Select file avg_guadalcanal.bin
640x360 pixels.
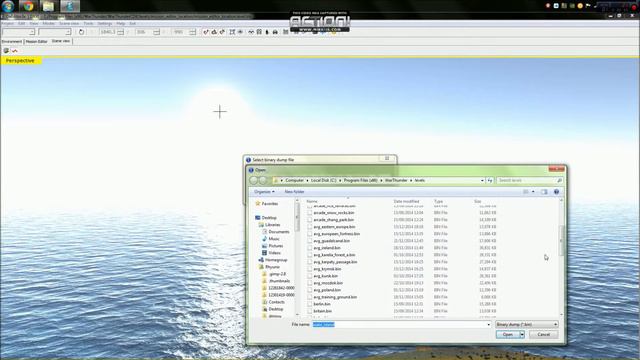click(x=329, y=241)
